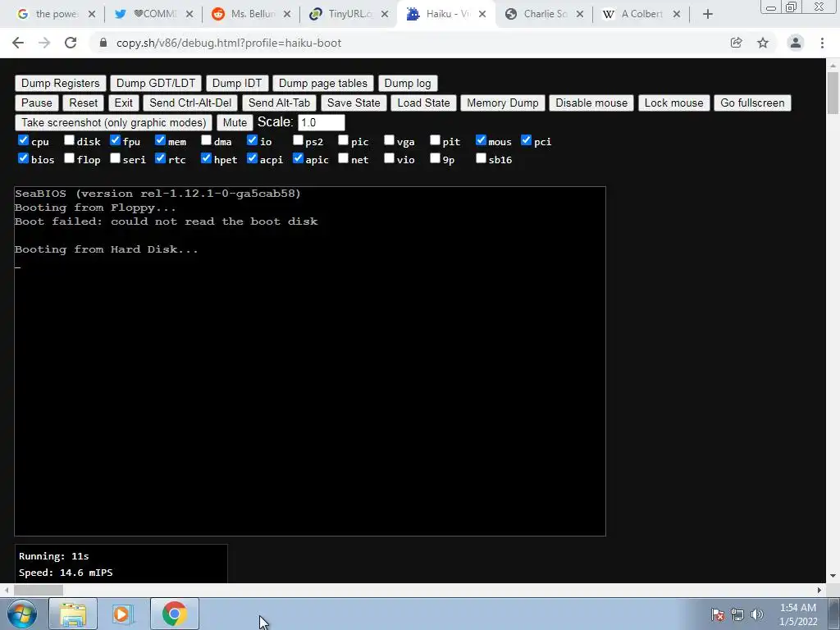The height and width of the screenshot is (630, 840).
Task: Click the vertical scrollbar thumb
Action: coord(833,93)
